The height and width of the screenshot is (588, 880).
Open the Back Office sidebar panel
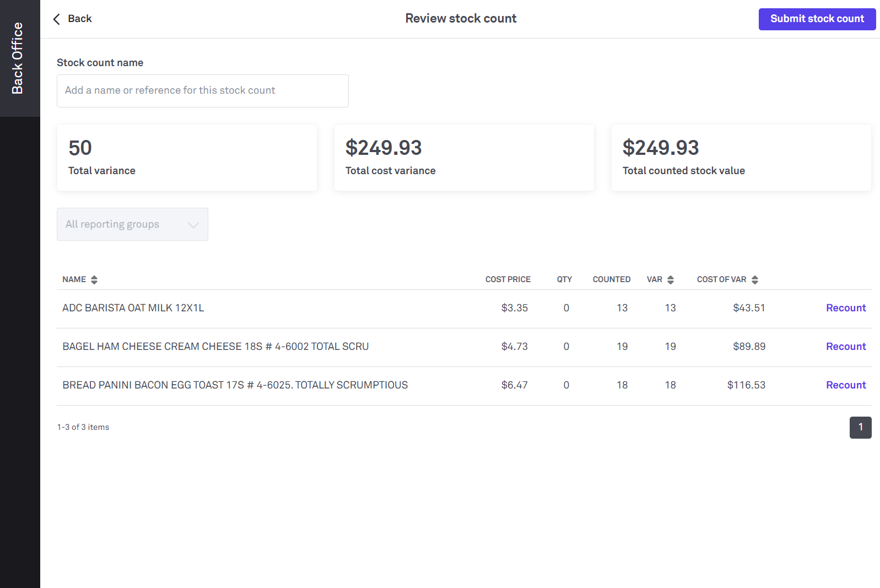coord(18,58)
